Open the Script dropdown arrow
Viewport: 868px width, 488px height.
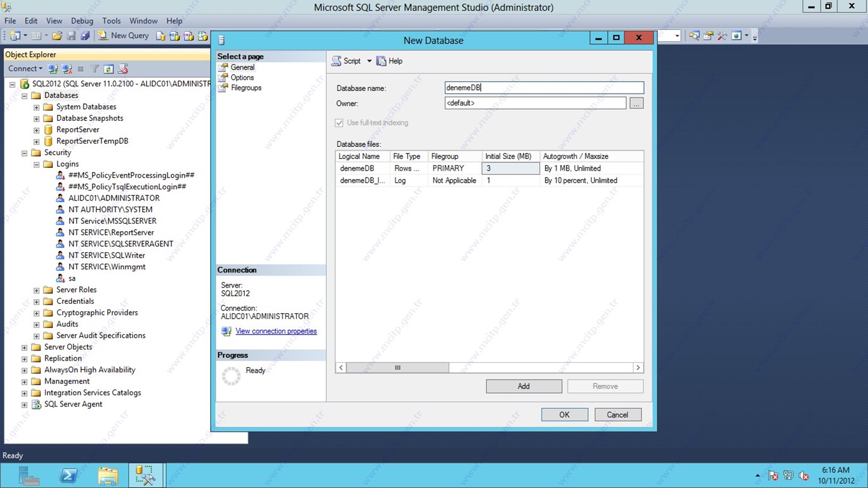click(x=369, y=61)
